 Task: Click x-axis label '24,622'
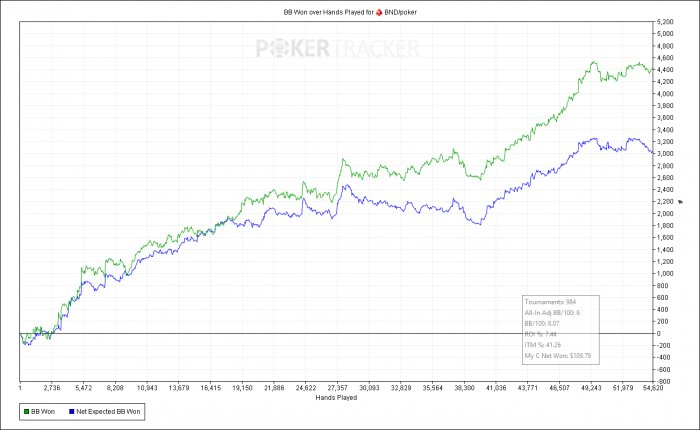tap(305, 388)
